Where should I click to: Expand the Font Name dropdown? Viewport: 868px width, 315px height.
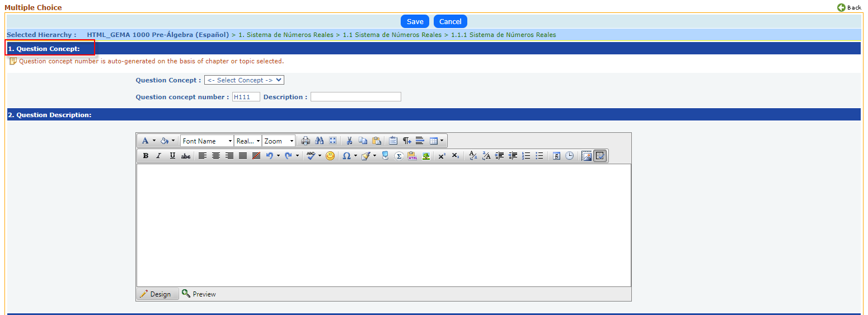coord(207,141)
